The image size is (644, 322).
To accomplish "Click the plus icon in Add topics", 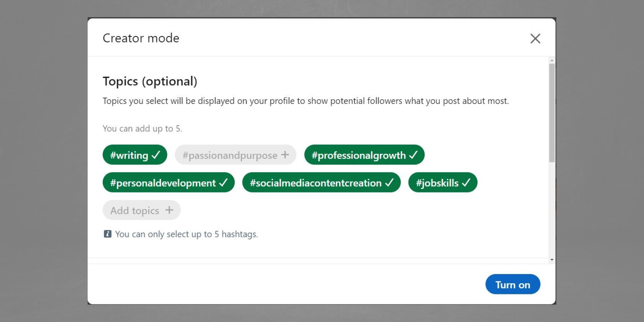I will (x=169, y=210).
